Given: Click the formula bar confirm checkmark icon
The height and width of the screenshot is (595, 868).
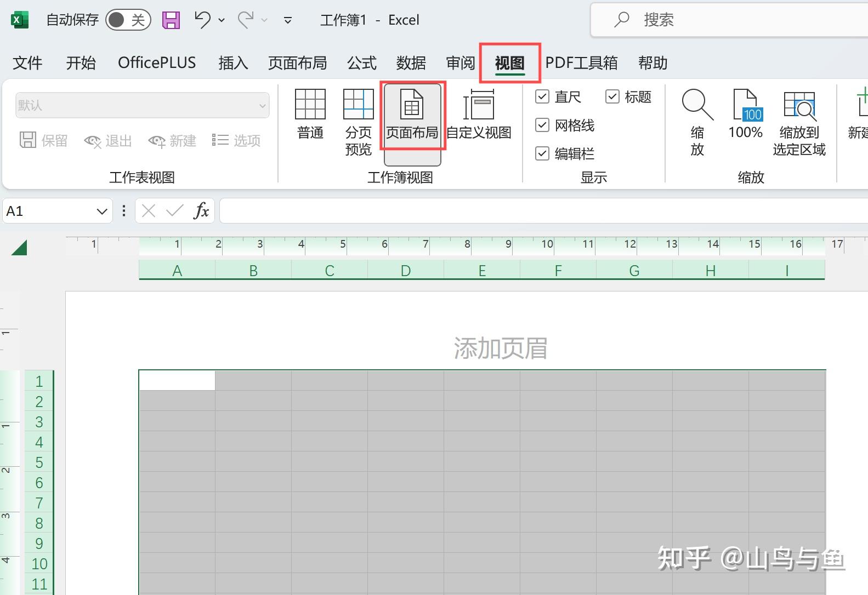Looking at the screenshot, I should coord(175,211).
